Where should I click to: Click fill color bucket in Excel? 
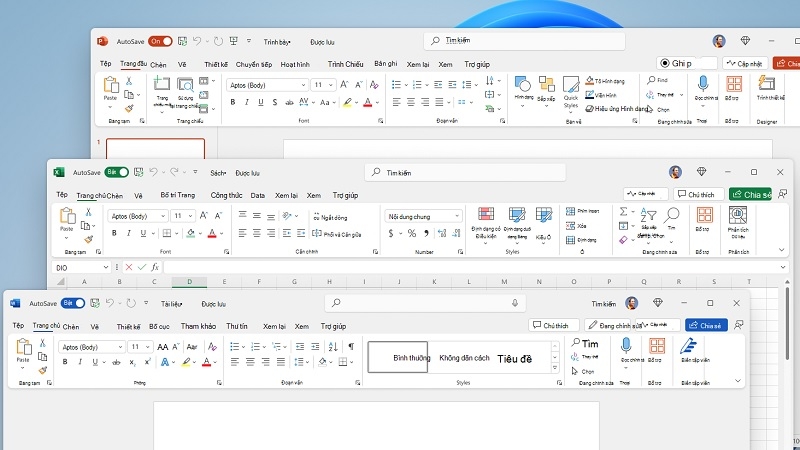(191, 233)
